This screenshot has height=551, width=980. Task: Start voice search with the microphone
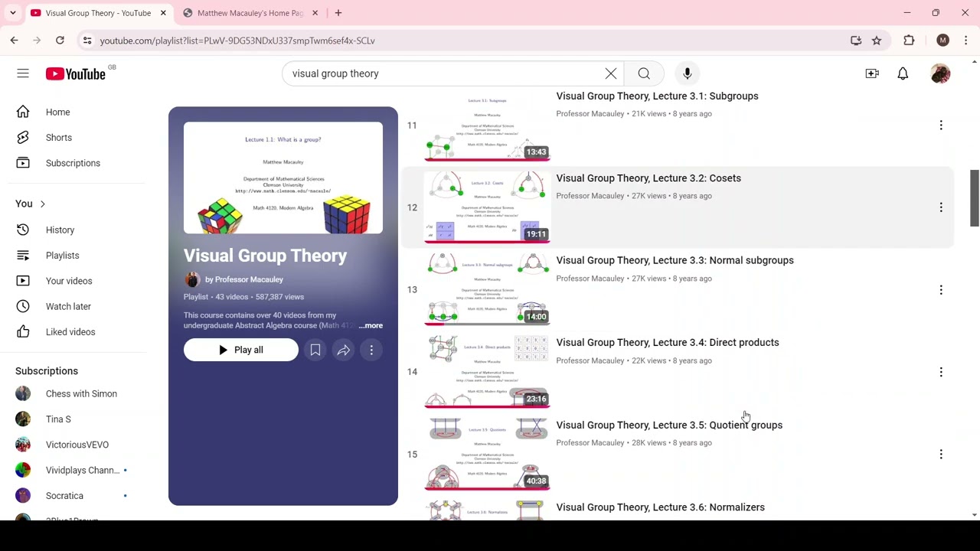click(x=688, y=73)
